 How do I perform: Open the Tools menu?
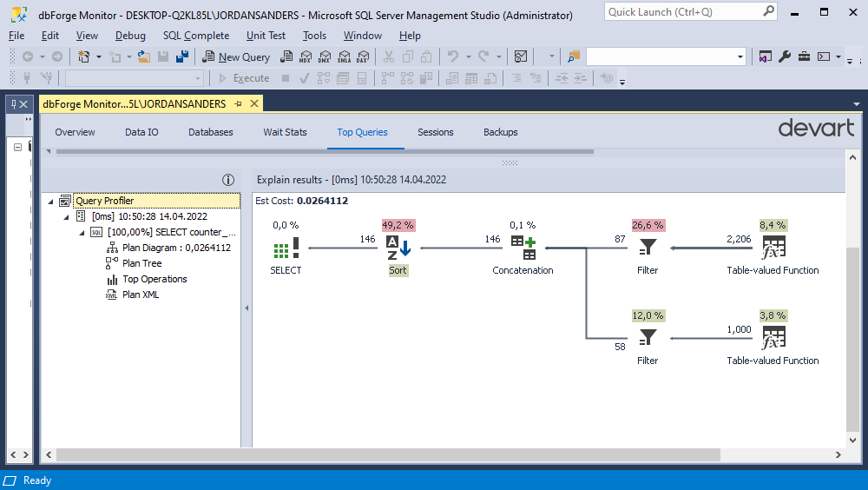[314, 36]
